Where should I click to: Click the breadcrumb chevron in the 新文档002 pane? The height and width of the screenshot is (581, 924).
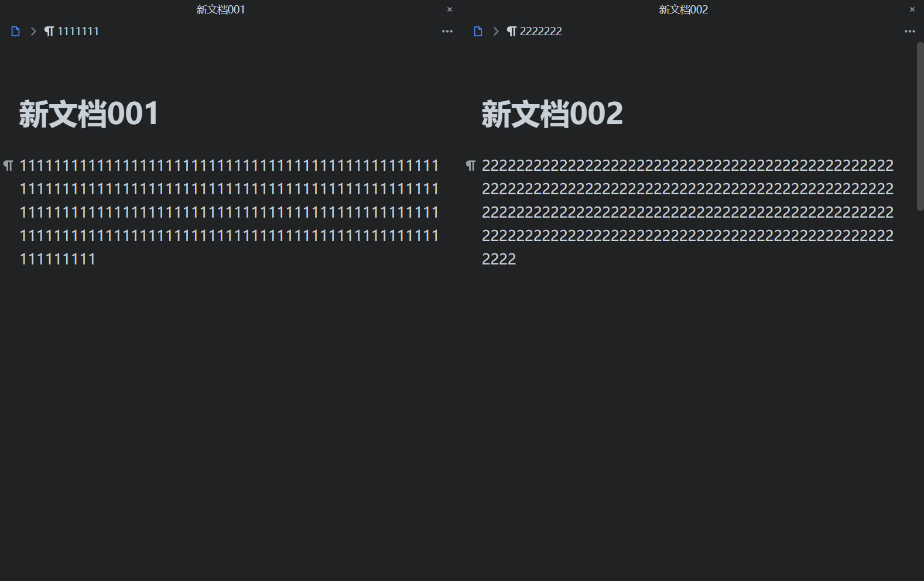496,32
